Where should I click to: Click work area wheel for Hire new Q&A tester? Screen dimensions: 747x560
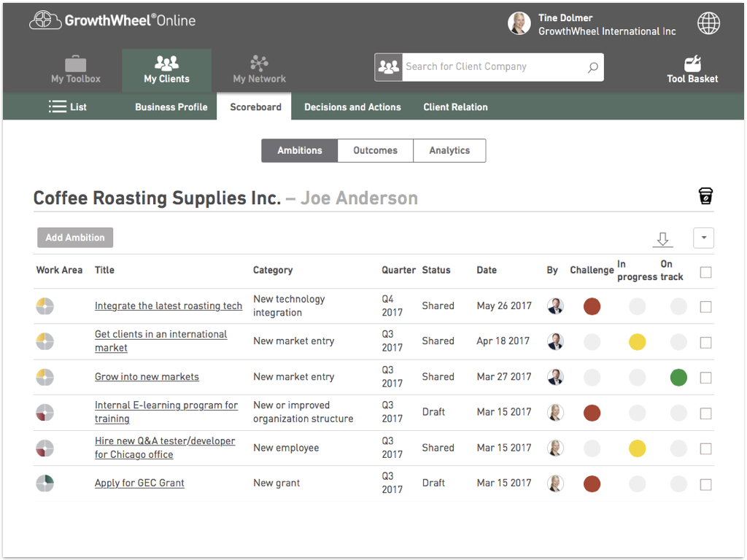point(44,448)
